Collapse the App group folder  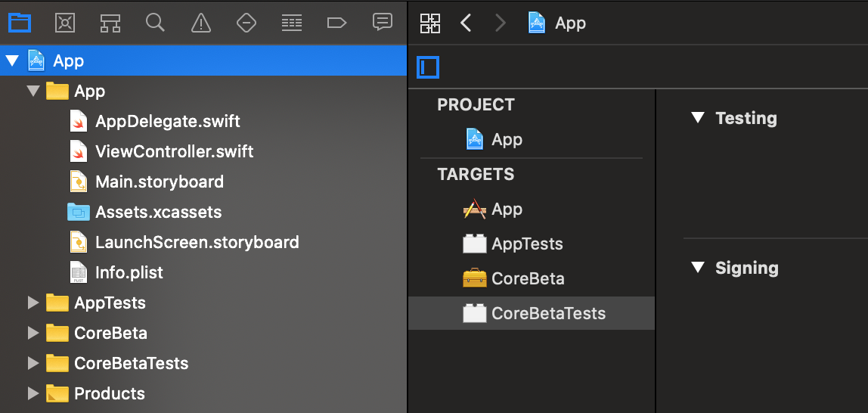33,91
